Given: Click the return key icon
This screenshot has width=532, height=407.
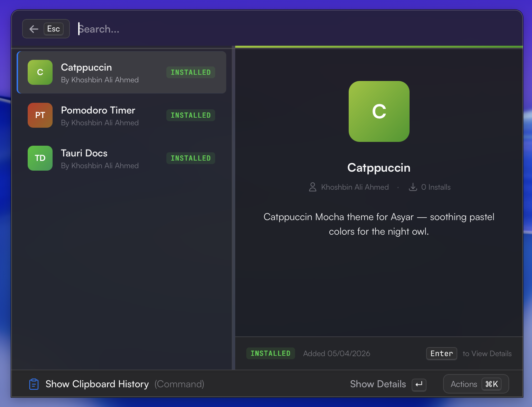Looking at the screenshot, I should coord(419,385).
